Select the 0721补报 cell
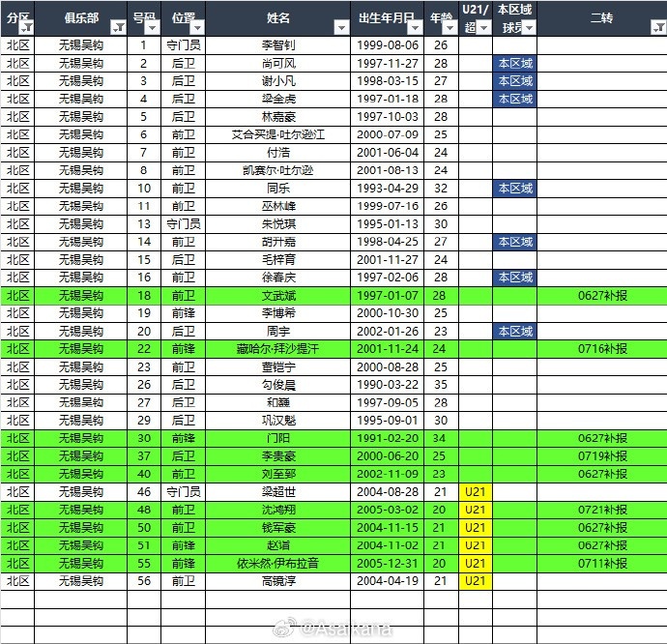Image resolution: width=667 pixels, height=644 pixels. [x=602, y=509]
